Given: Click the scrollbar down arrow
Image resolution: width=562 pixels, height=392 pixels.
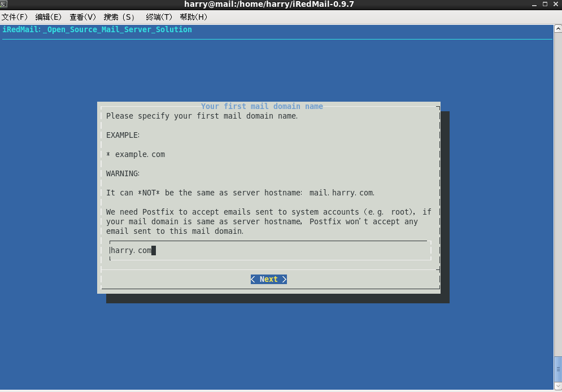Looking at the screenshot, I should click(x=557, y=386).
